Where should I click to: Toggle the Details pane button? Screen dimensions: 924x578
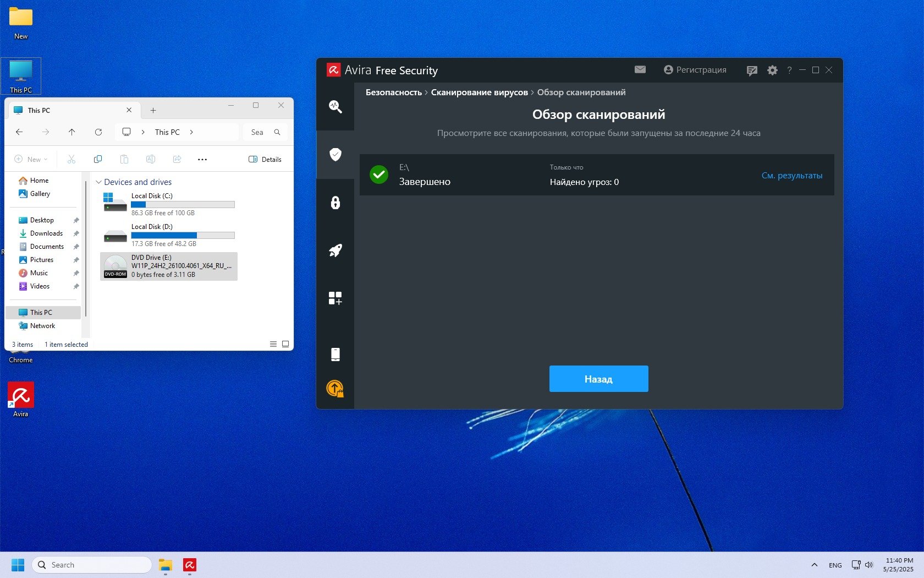265,160
